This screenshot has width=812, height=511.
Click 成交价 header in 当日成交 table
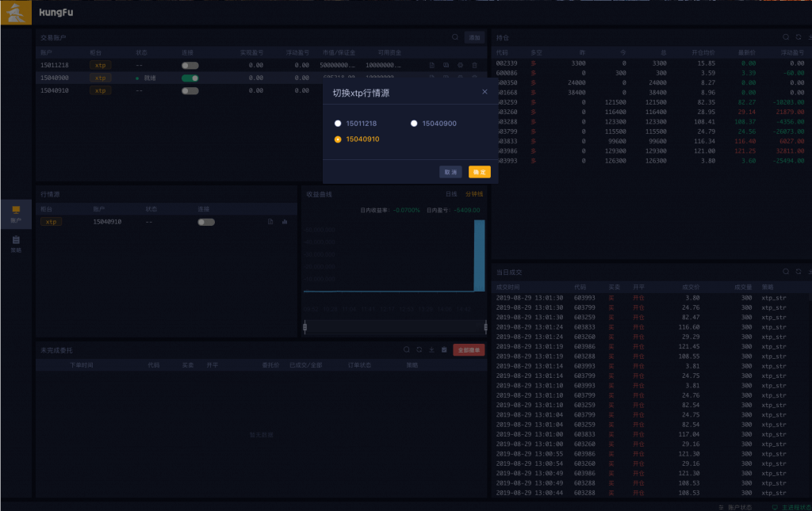click(691, 287)
